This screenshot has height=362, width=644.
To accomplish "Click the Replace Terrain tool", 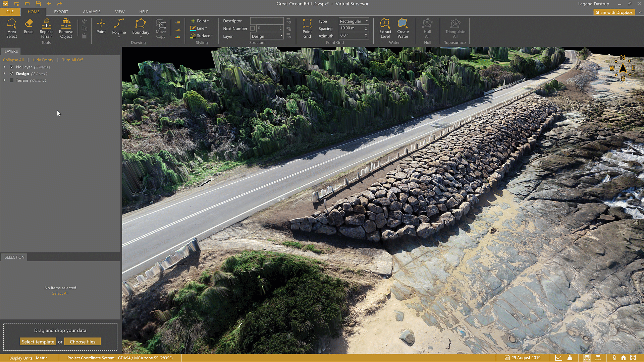I will pyautogui.click(x=46, y=28).
